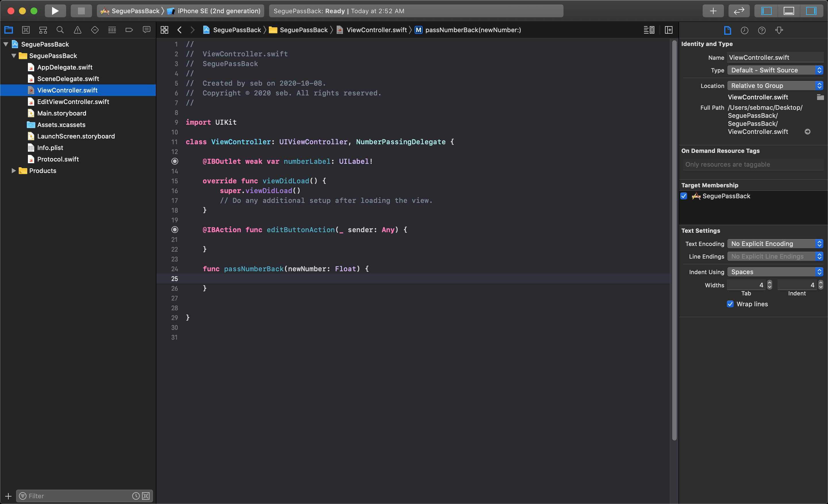This screenshot has height=504, width=828.
Task: Select ViewController.swift in file navigator
Action: (68, 90)
